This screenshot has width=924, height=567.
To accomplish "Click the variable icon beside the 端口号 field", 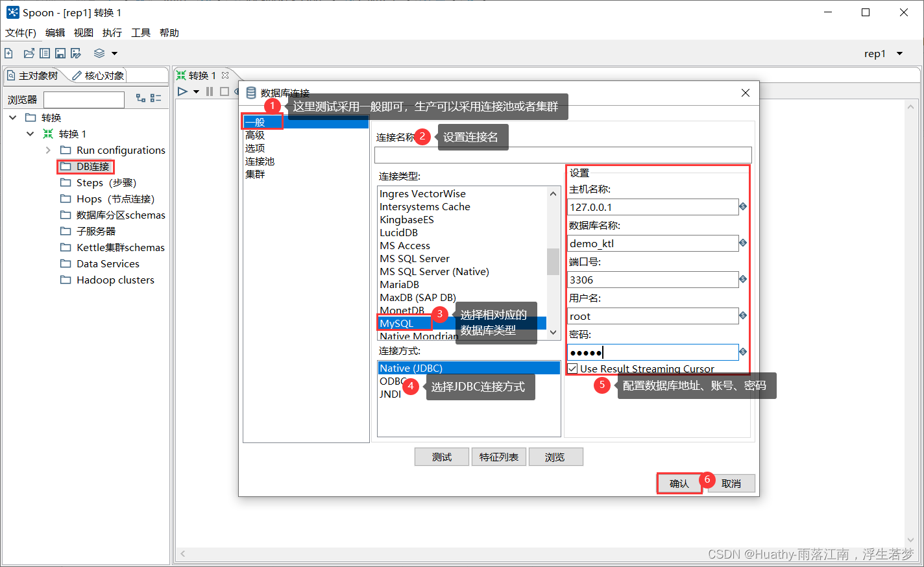I will (743, 279).
